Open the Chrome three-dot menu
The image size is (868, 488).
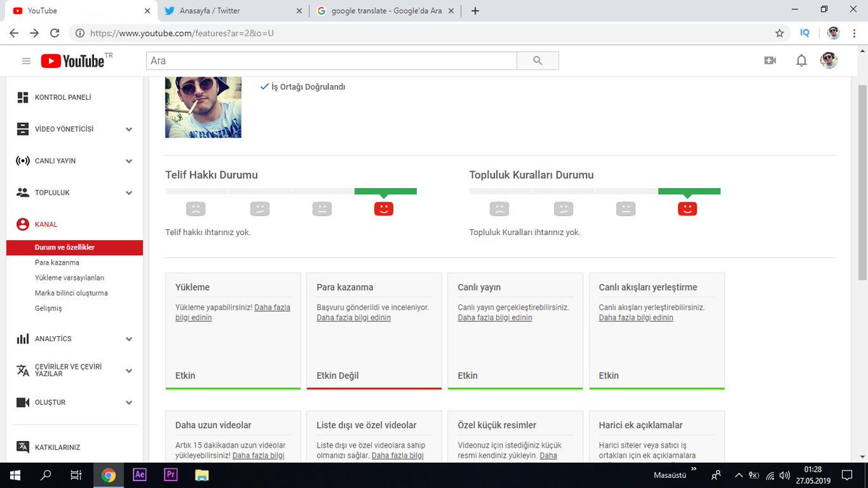tap(856, 33)
